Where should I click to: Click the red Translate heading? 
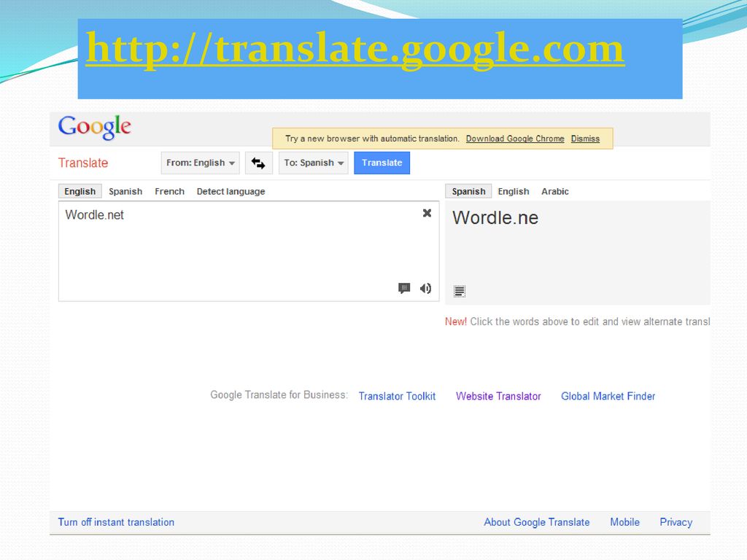tap(83, 163)
